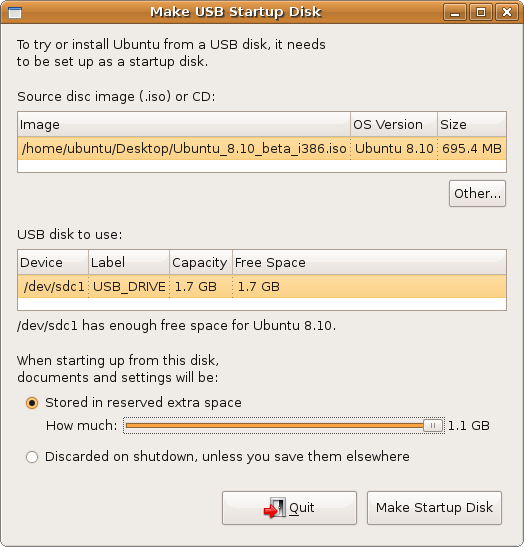Maximize the Make USB Startup Disk window
Viewport: 524px width, 547px height.
481,13
